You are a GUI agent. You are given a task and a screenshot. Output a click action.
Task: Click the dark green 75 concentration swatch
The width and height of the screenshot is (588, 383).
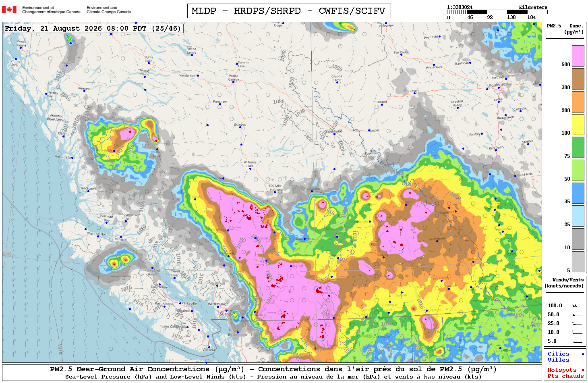pyautogui.click(x=578, y=147)
